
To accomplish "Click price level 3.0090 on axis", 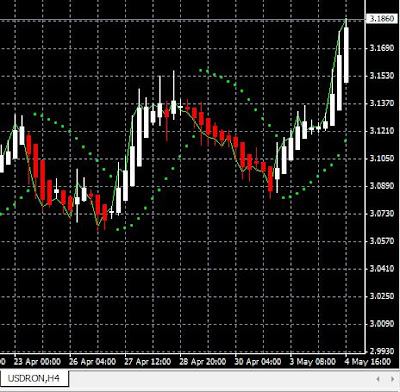I will coord(382,324).
